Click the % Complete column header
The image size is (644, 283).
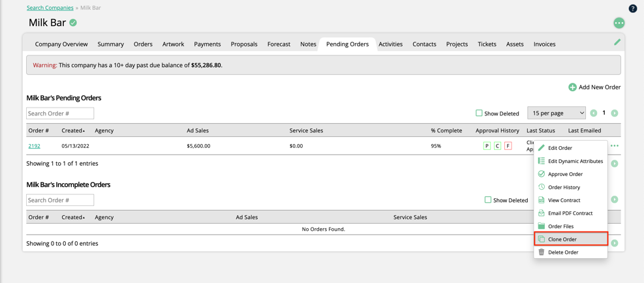(x=446, y=130)
